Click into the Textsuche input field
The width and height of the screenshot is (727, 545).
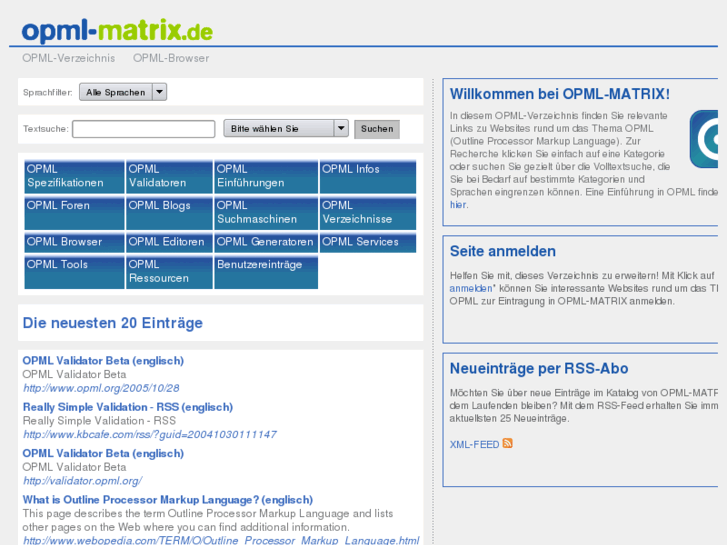144,129
